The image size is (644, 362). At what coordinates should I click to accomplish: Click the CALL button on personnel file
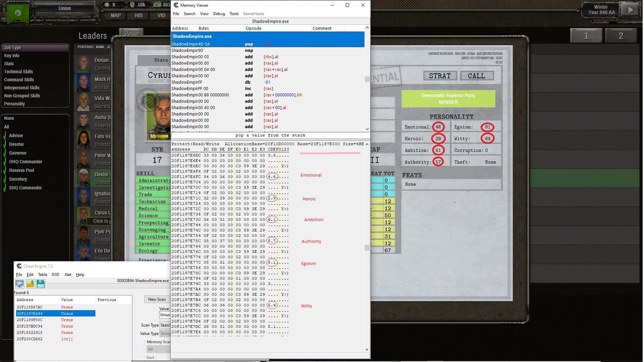(x=476, y=76)
